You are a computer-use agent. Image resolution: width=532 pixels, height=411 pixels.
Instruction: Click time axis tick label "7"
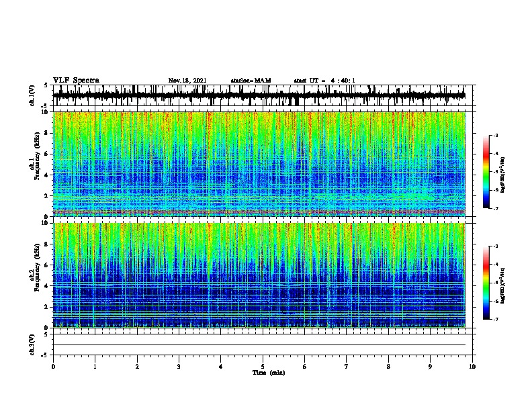347,367
